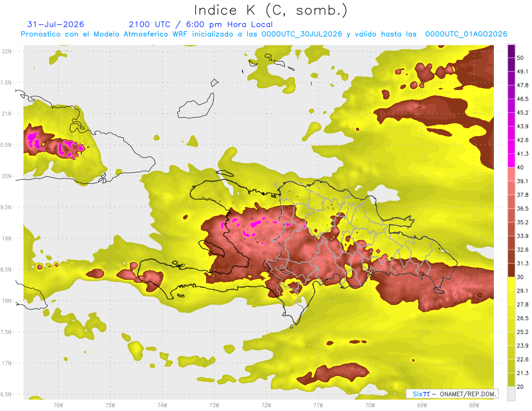Image resolution: width=532 pixels, height=411 pixels.
Task: Click the legend value "46.5"
Action: tap(523, 99)
